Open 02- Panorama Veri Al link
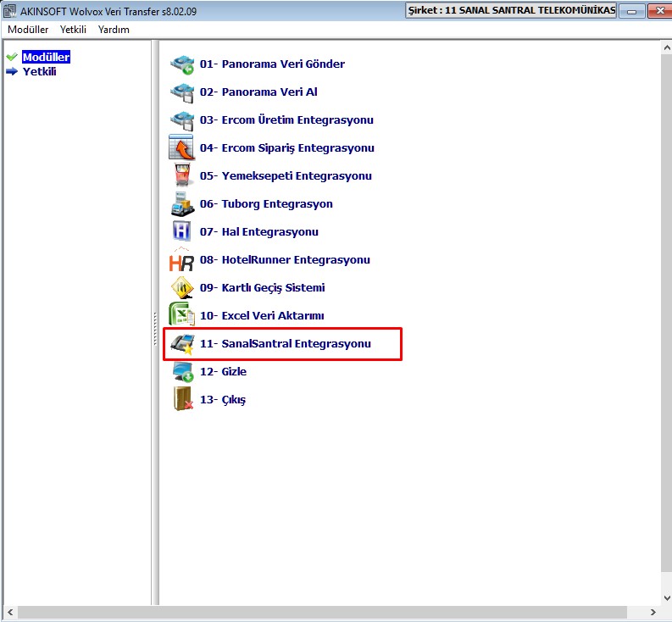Screen dimensions: 672x622 tap(258, 92)
